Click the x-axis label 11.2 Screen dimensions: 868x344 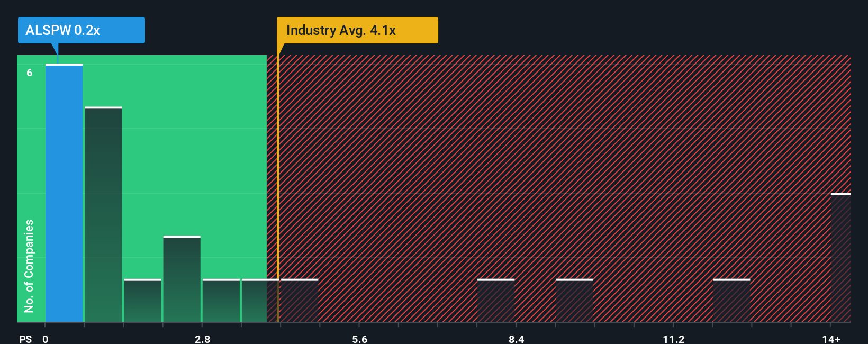tap(673, 339)
